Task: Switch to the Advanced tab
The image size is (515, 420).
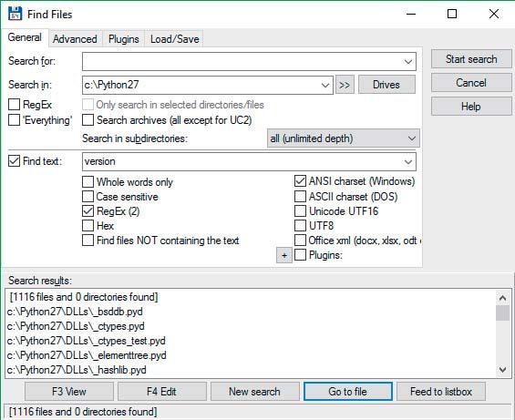Action: pos(75,39)
